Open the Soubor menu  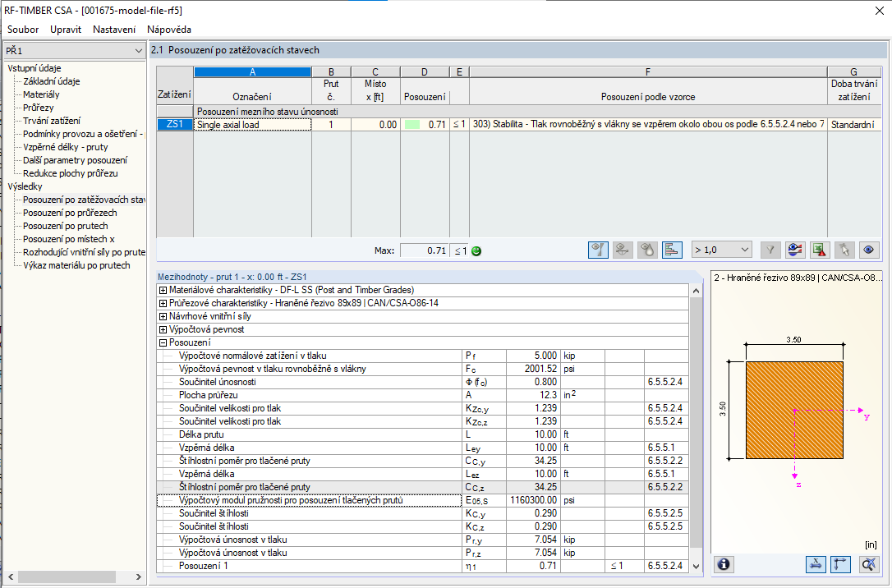(23, 30)
